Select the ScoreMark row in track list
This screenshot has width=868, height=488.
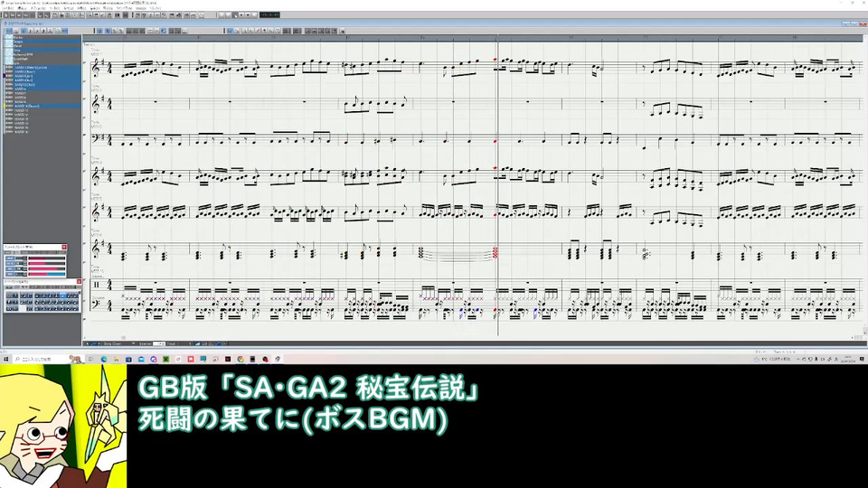(42, 59)
